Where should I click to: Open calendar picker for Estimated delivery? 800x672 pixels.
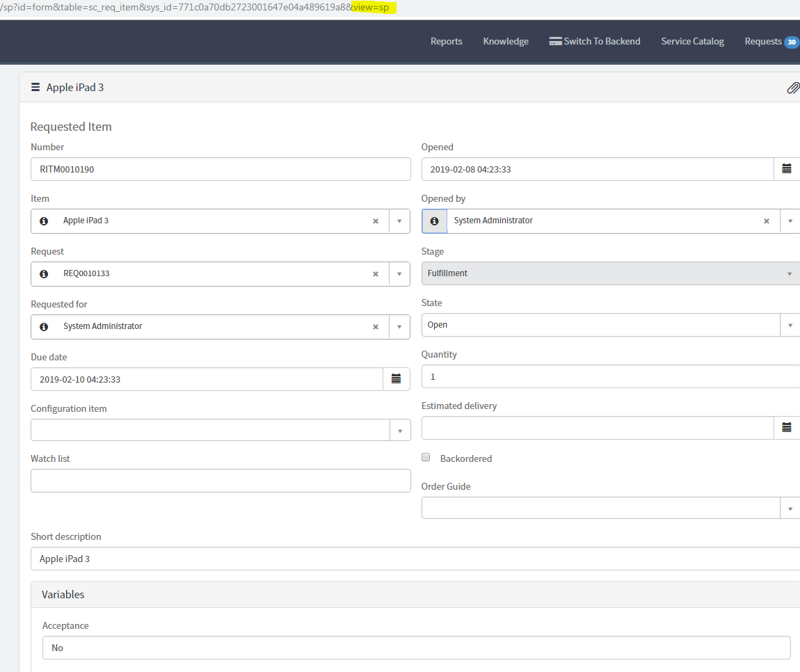(787, 428)
